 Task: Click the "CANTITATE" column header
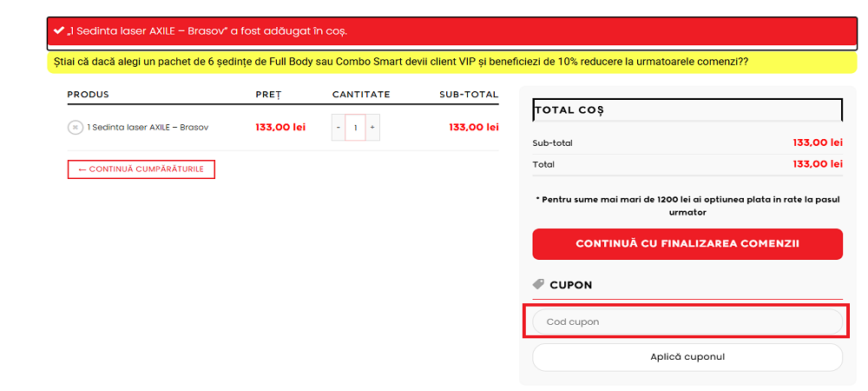pyautogui.click(x=361, y=95)
